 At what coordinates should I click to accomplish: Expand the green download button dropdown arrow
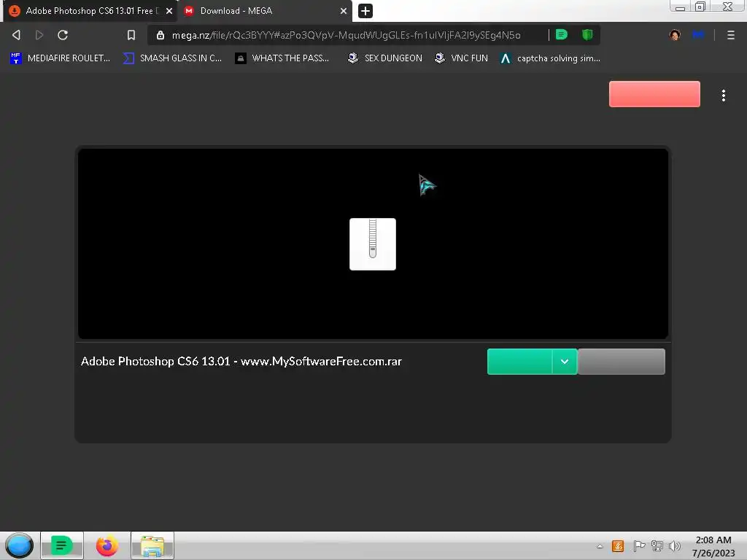coord(565,362)
